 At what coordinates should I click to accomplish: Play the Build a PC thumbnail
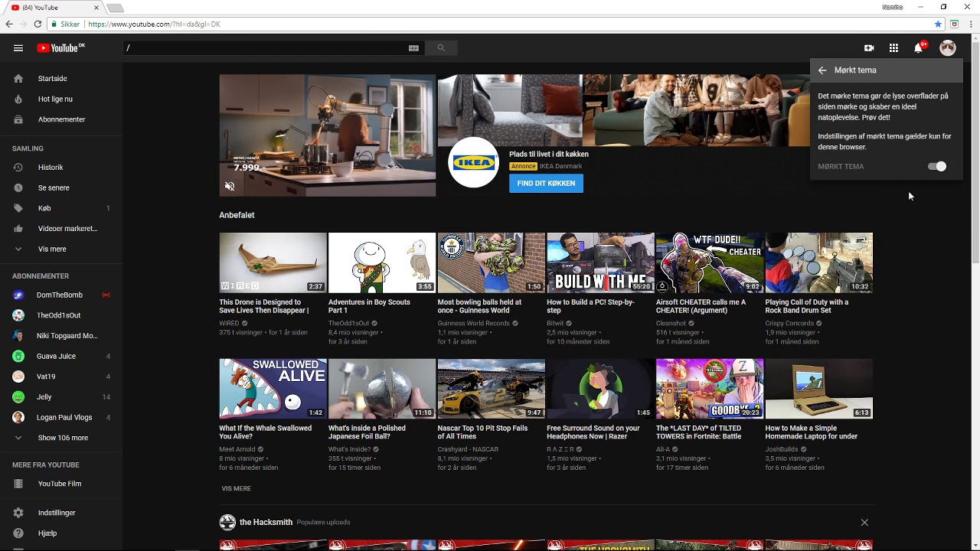pos(600,263)
